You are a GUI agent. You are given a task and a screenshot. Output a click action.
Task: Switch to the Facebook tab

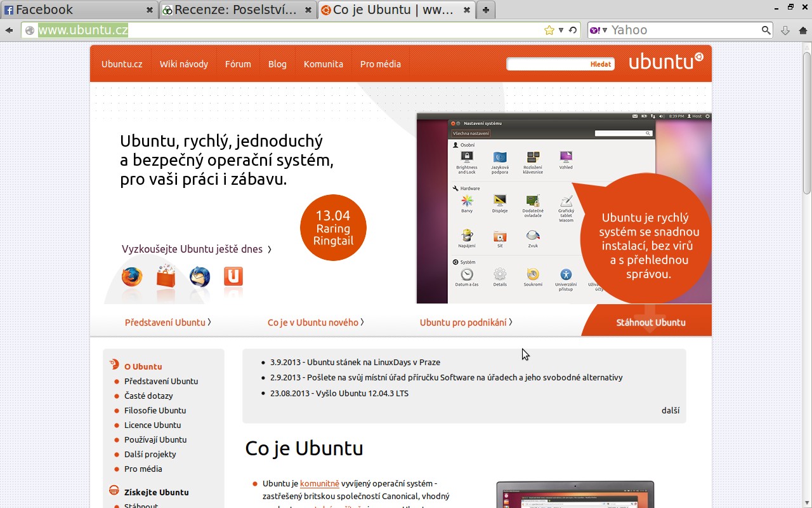(x=79, y=10)
